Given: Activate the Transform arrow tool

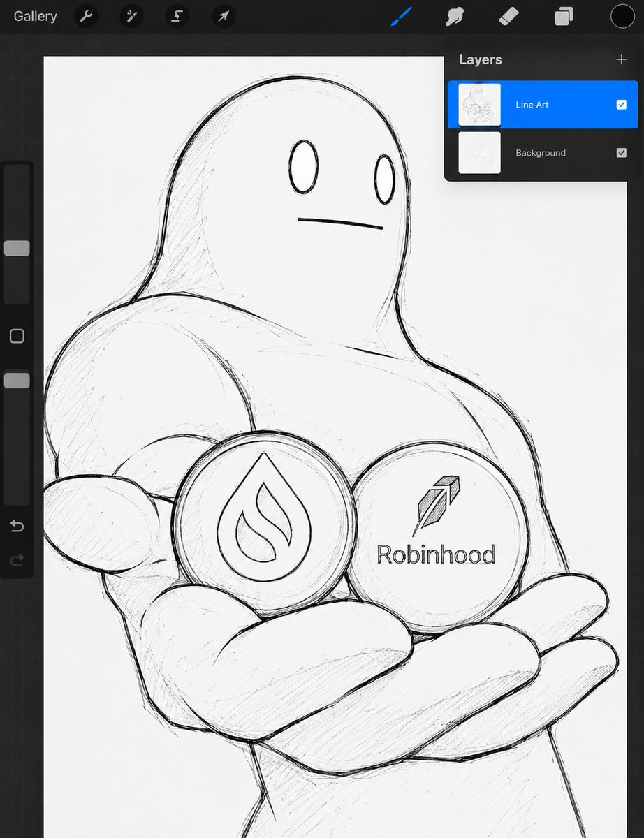Looking at the screenshot, I should pos(224,16).
